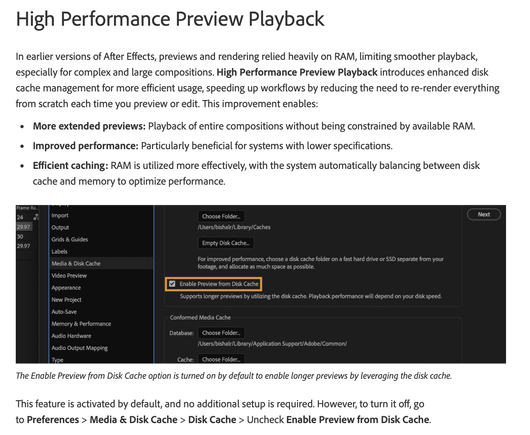The image size is (530, 435).
Task: Select Grids & Guides preferences
Action: [x=70, y=239]
